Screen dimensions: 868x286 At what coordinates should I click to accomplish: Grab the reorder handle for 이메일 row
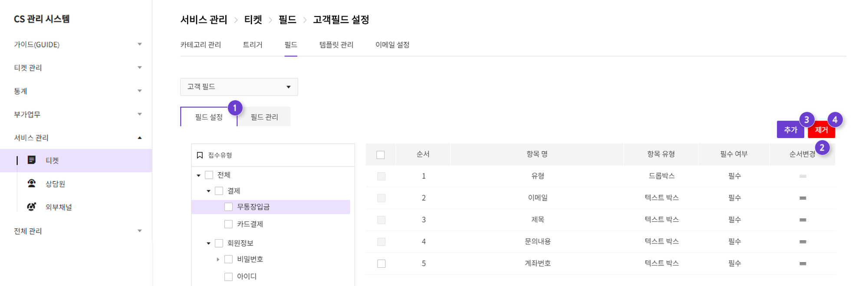pyautogui.click(x=802, y=198)
